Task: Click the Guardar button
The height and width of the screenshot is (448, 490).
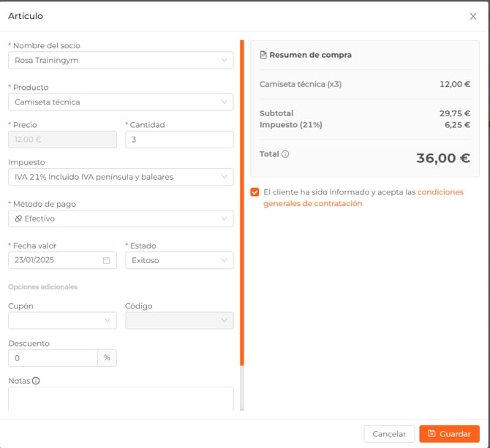Action: coord(449,434)
